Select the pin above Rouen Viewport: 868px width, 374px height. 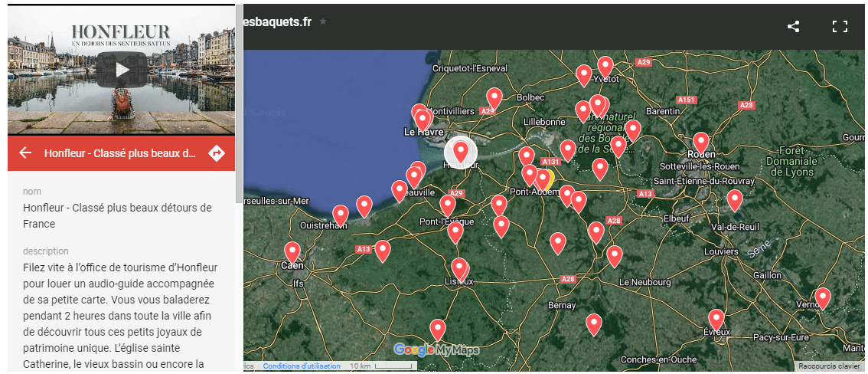coord(700,141)
